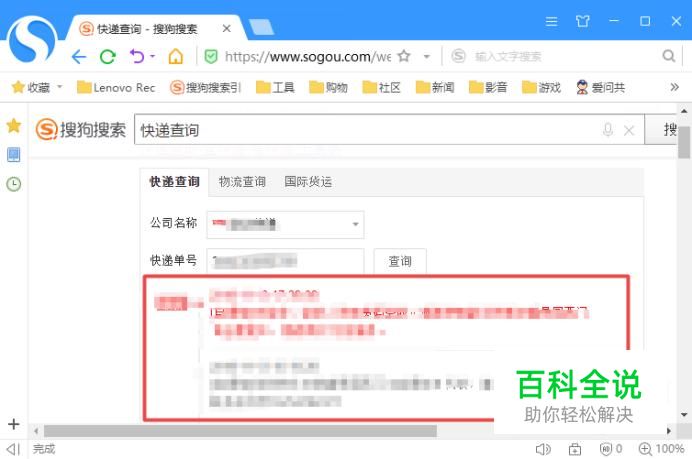Switch to the 国际货运 tab

[x=308, y=182]
